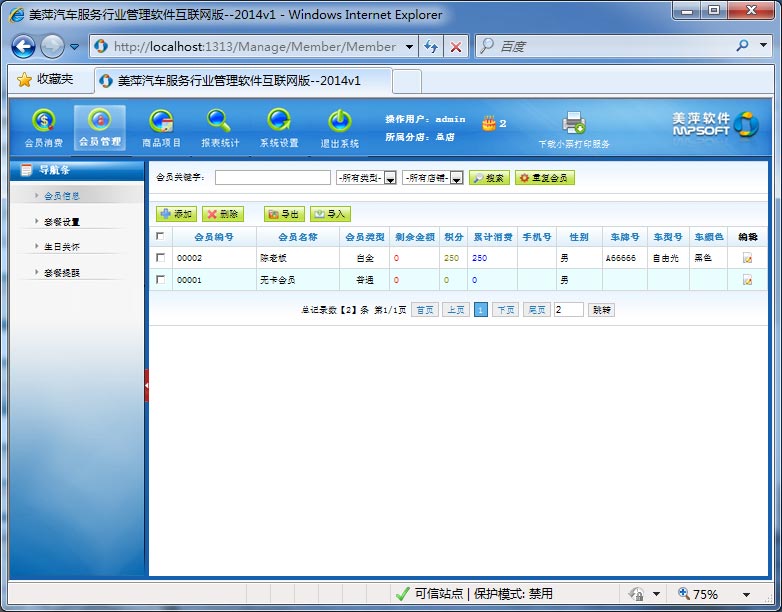782x612 pixels.
Task: Click the 导出 export button
Action: coord(284,214)
